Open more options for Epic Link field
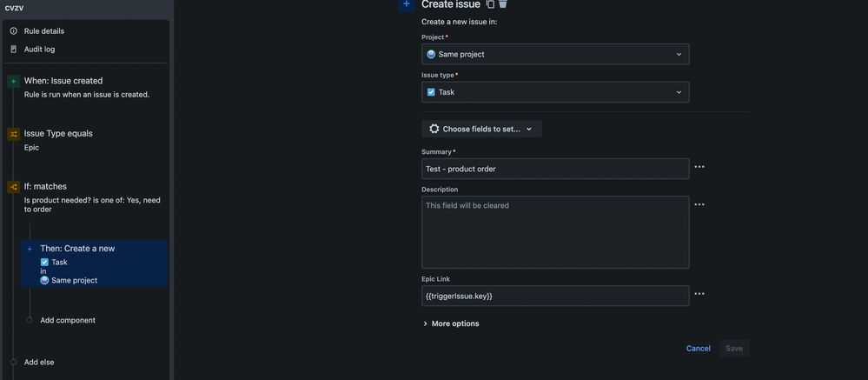This screenshot has width=868, height=380. pos(699,294)
